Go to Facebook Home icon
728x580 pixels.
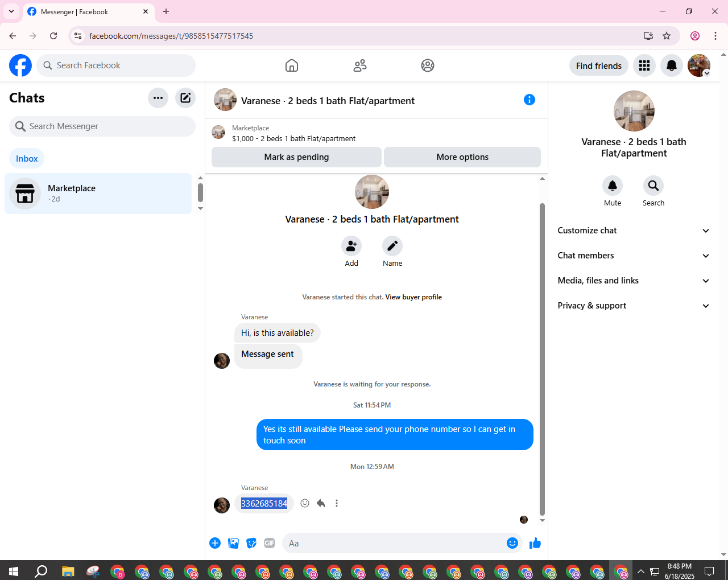pos(292,65)
